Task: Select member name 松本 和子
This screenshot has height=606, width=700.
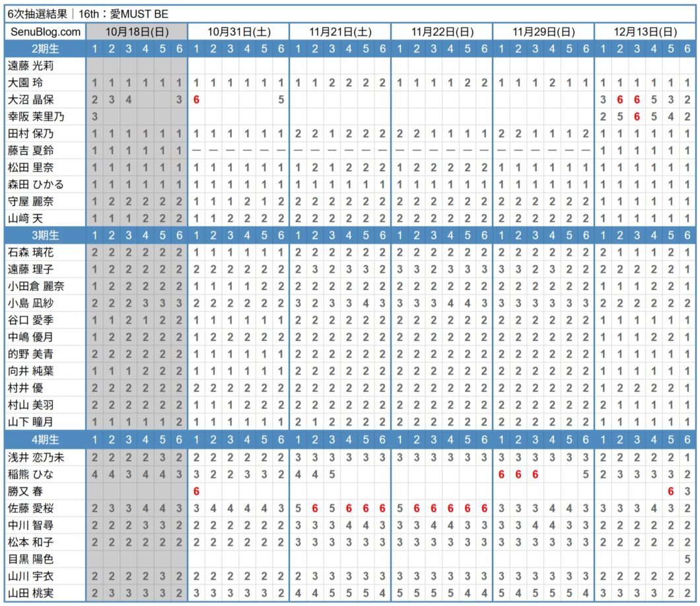Action: coord(31,543)
